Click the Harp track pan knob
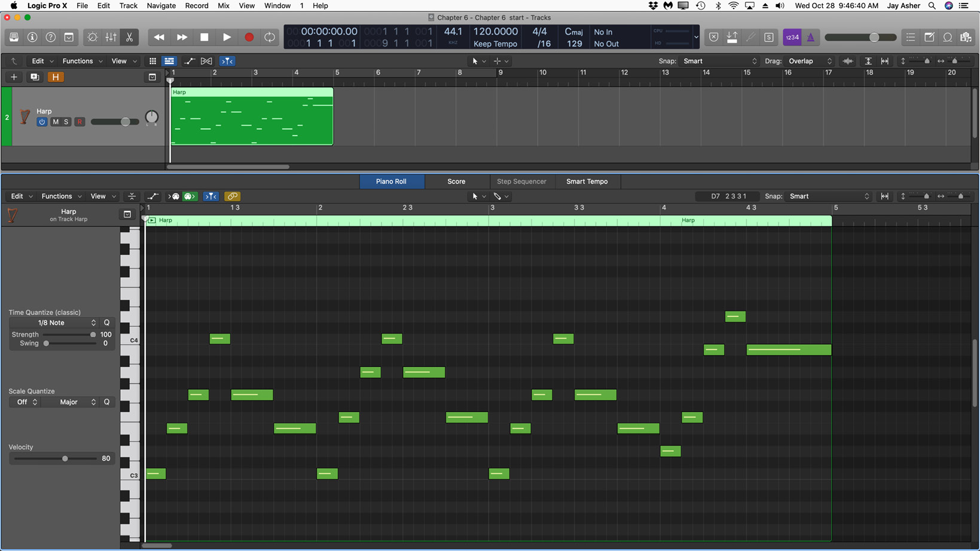The width and height of the screenshot is (980, 551). (152, 117)
